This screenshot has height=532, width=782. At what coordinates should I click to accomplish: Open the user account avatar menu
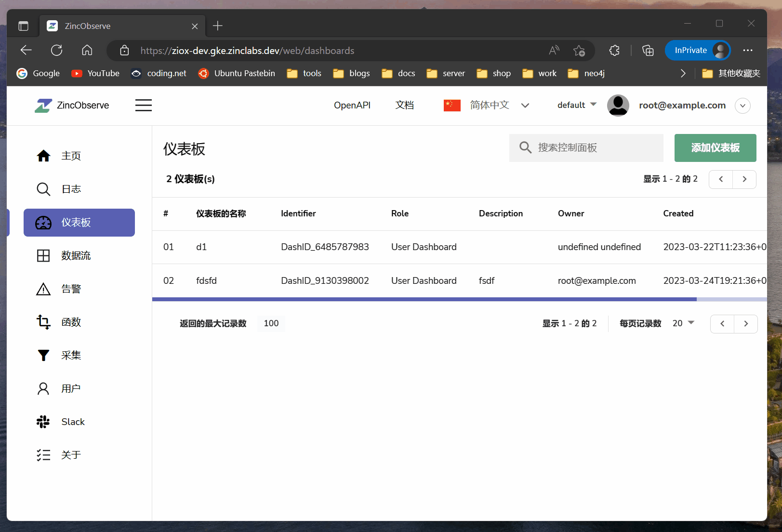618,105
